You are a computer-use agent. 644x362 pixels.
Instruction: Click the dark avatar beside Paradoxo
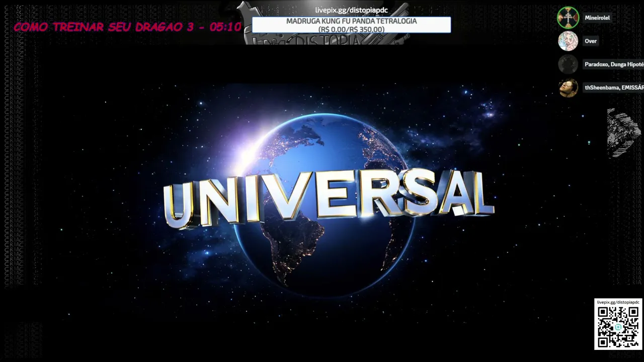568,64
